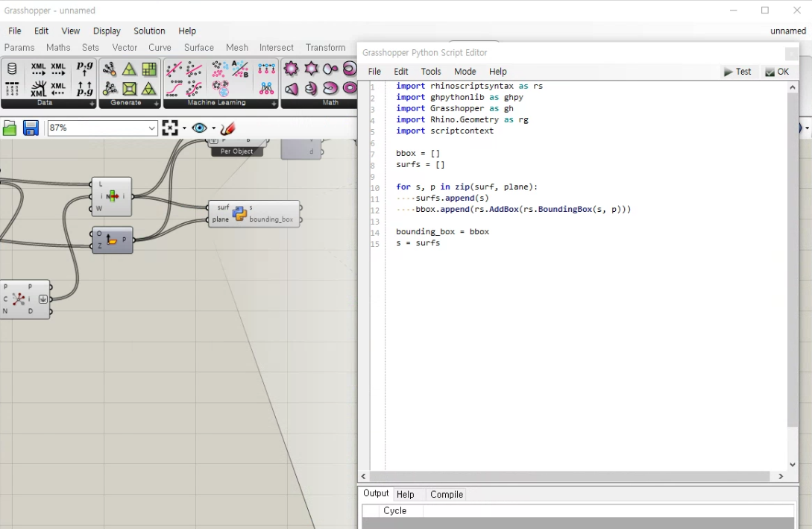This screenshot has width=812, height=529.
Task: Switch to the Surface component tab
Action: 199,48
